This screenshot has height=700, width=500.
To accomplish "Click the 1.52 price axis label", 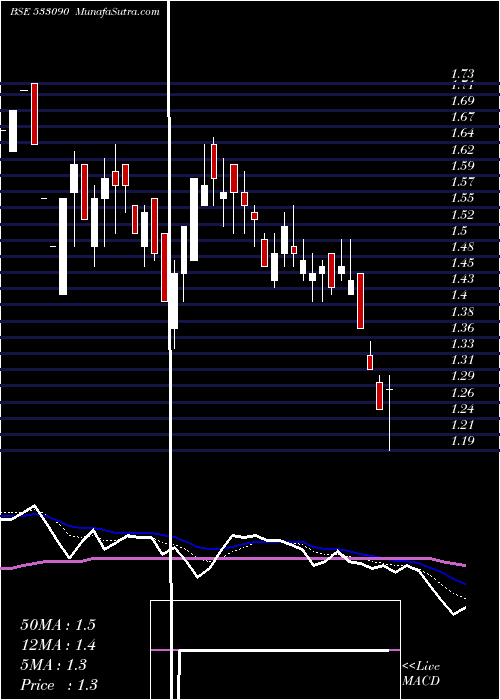I will coord(462,214).
